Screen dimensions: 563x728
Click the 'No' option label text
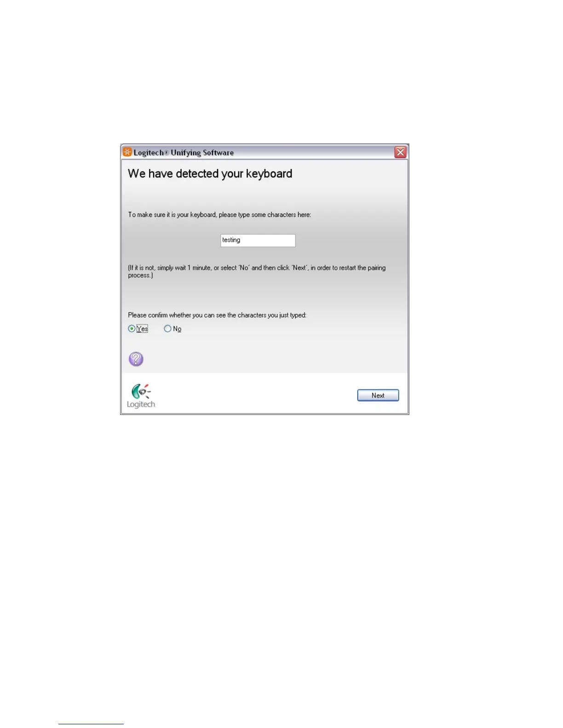177,329
